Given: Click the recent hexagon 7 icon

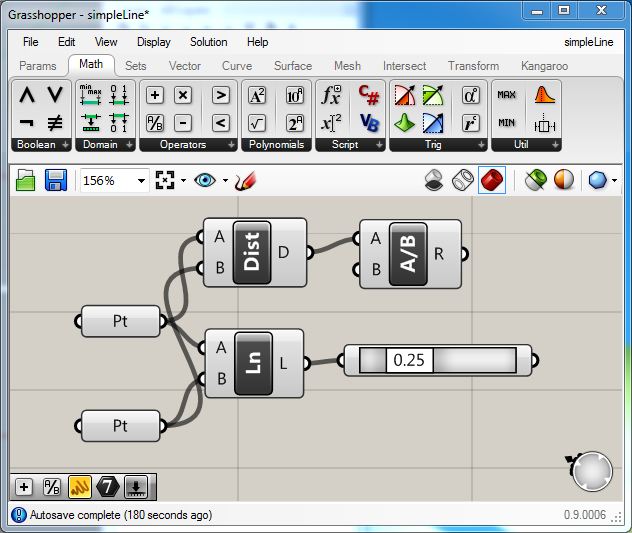Looking at the screenshot, I should pyautogui.click(x=108, y=487).
